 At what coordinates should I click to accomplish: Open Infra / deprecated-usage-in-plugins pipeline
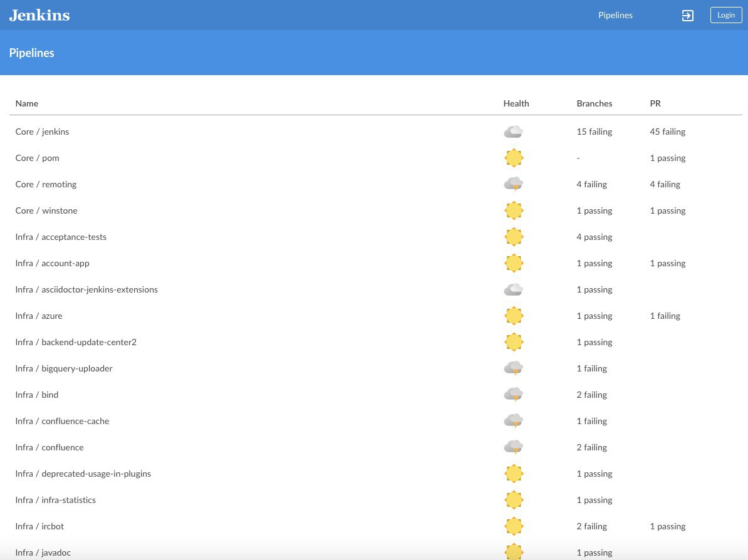(x=83, y=474)
